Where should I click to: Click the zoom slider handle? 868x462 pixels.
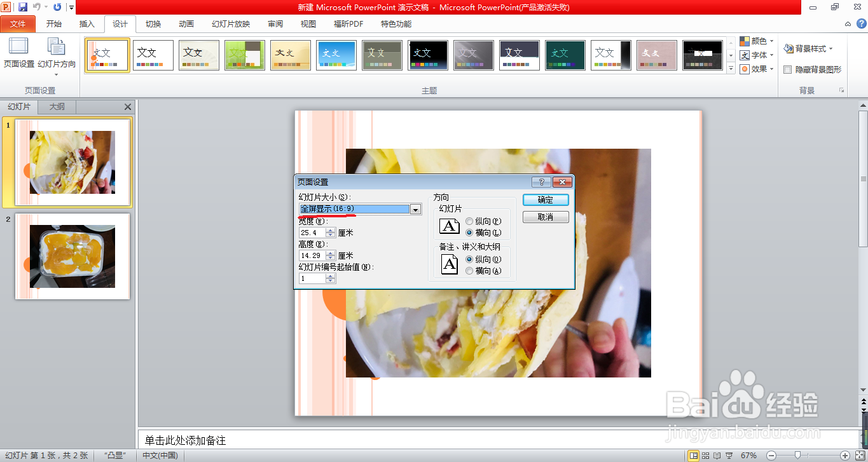click(798, 455)
